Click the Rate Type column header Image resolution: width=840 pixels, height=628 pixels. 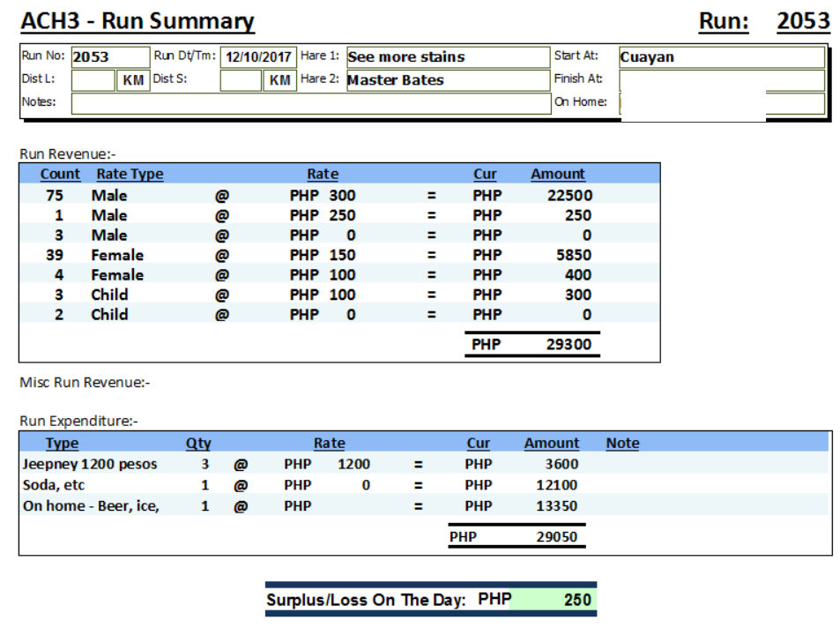tap(130, 174)
